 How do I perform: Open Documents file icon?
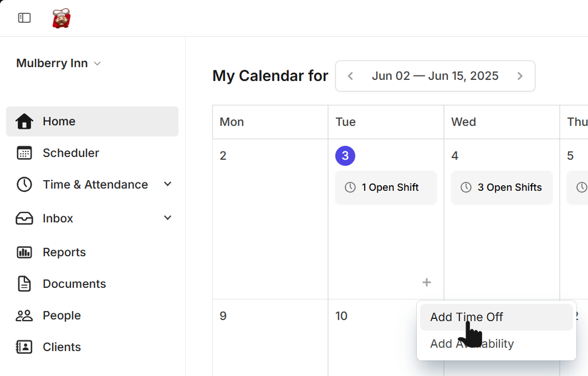24,284
